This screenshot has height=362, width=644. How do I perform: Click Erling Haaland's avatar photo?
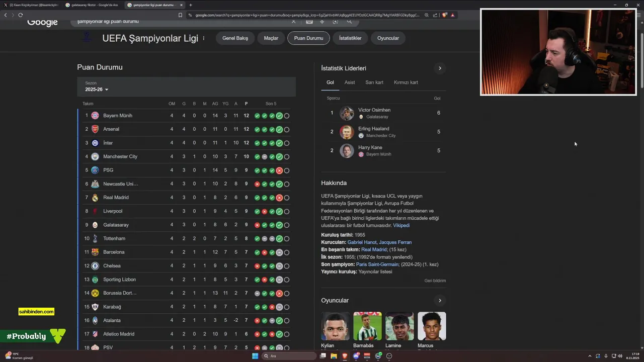pos(347,132)
